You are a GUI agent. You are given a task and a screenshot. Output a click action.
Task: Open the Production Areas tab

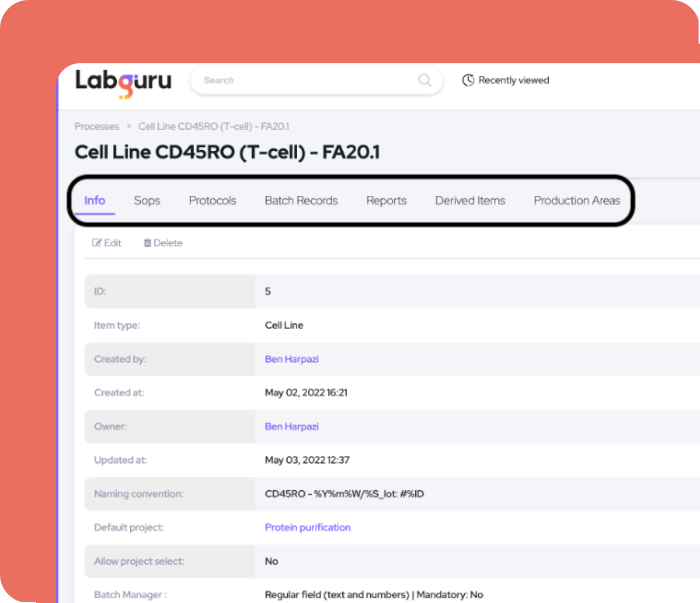coord(577,200)
